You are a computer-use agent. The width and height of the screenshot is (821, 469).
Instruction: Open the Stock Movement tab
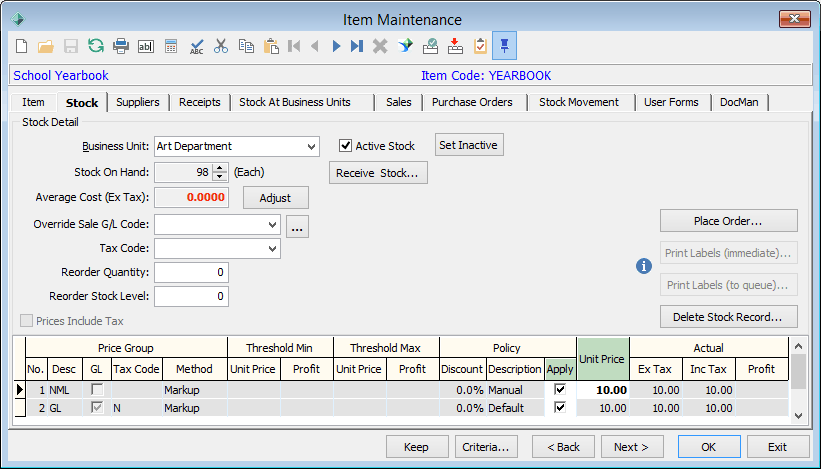coord(579,102)
